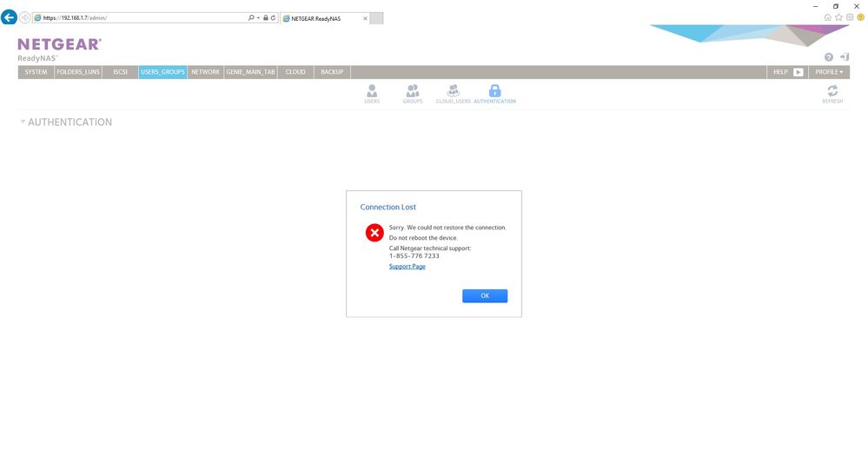The image size is (868, 470).
Task: Open browser settings gear icon
Action: click(x=850, y=17)
